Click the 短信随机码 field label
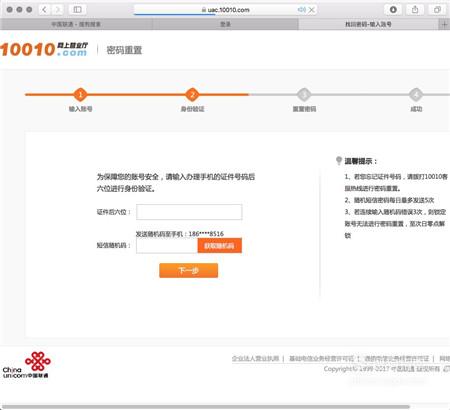Image resolution: width=450 pixels, height=410 pixels. [x=114, y=246]
